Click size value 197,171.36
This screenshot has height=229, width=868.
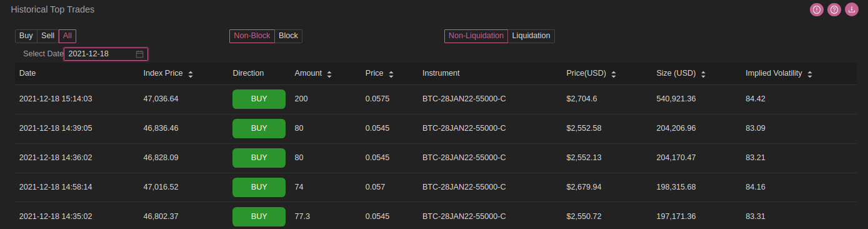676,216
